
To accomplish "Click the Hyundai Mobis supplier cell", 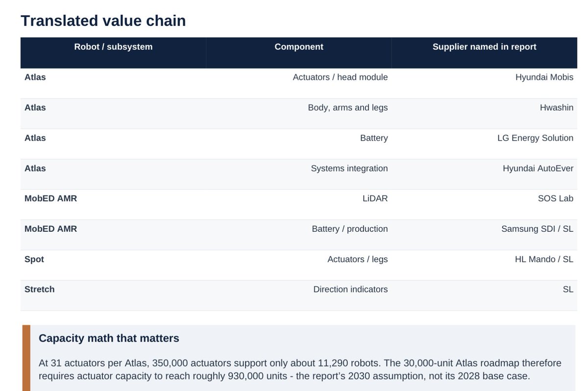I will 544,77.
